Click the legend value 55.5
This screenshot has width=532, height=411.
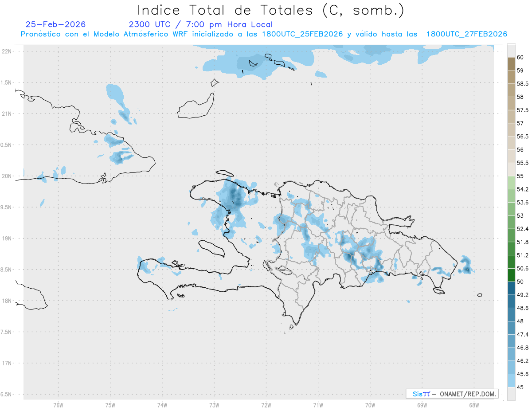click(x=523, y=163)
